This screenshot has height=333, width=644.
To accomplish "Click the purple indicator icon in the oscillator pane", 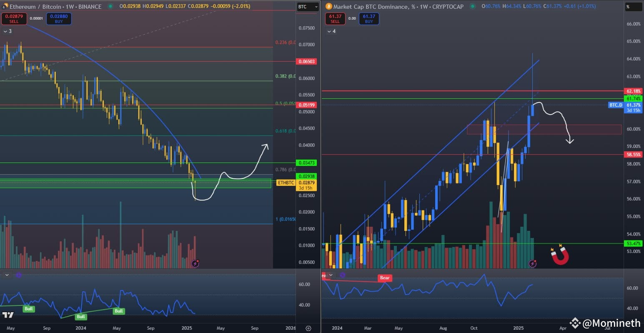I will [18, 275].
